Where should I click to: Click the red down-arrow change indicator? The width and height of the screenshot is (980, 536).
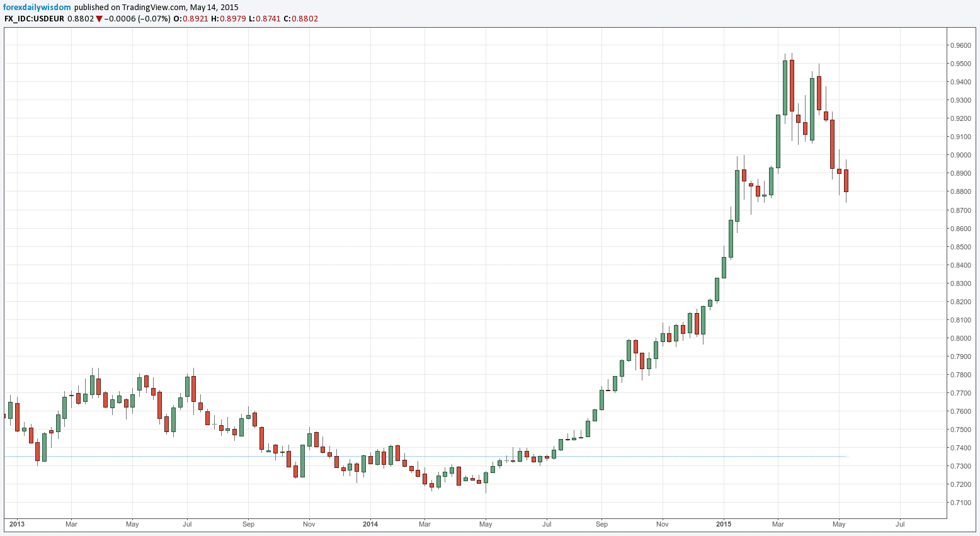click(99, 19)
